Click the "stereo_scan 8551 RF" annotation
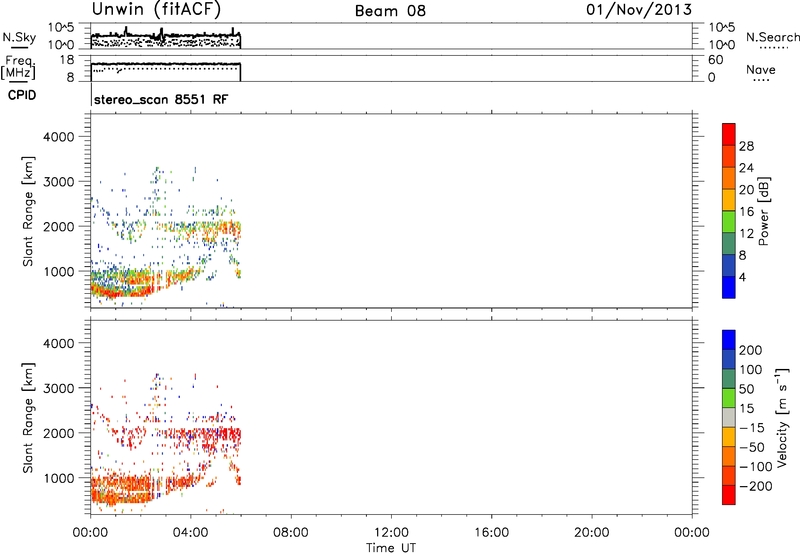Viewport: 800px width, 554px height. (x=161, y=99)
